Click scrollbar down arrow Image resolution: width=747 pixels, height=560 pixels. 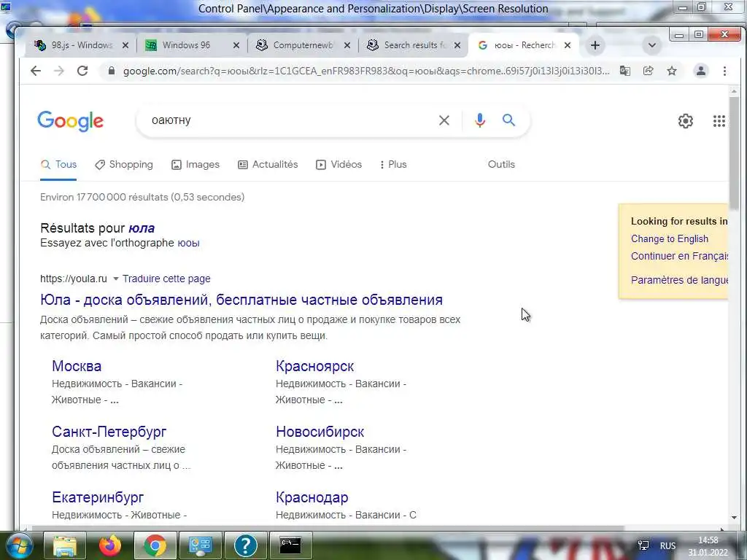pyautogui.click(x=734, y=517)
